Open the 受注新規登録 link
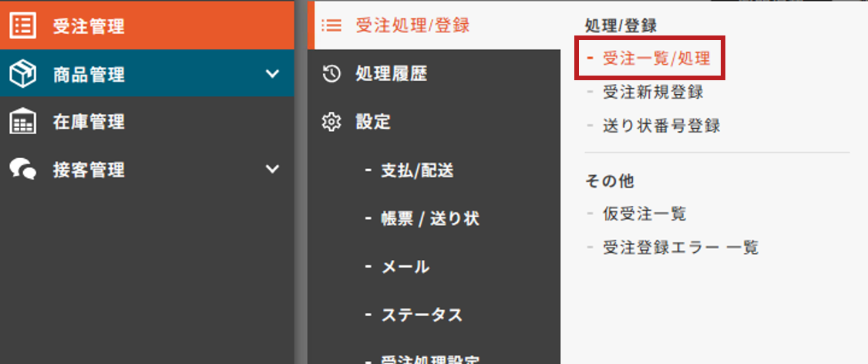Image resolution: width=868 pixels, height=364 pixels. pyautogui.click(x=653, y=92)
